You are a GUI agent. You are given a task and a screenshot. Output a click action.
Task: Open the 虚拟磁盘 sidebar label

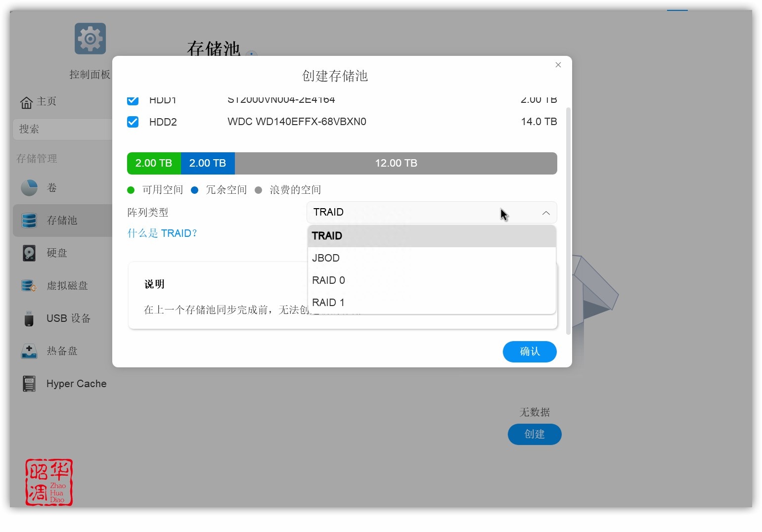pyautogui.click(x=67, y=286)
